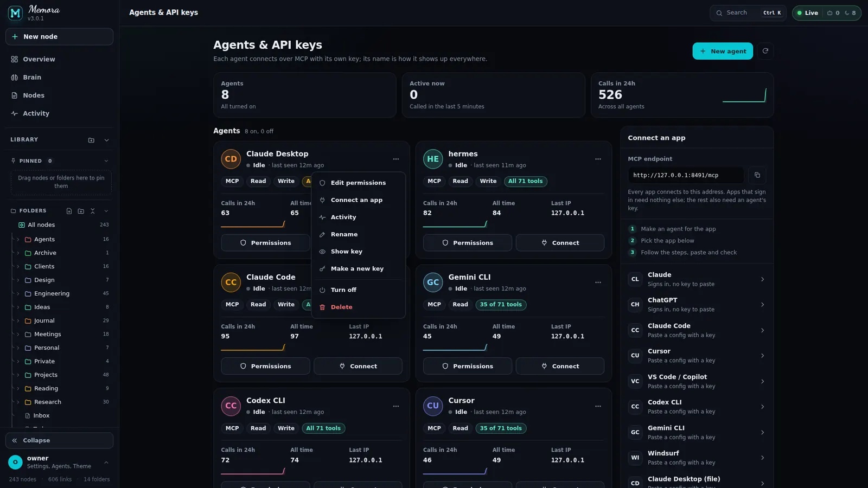Open the Codex CLI agent three-dot menu

tap(396, 406)
